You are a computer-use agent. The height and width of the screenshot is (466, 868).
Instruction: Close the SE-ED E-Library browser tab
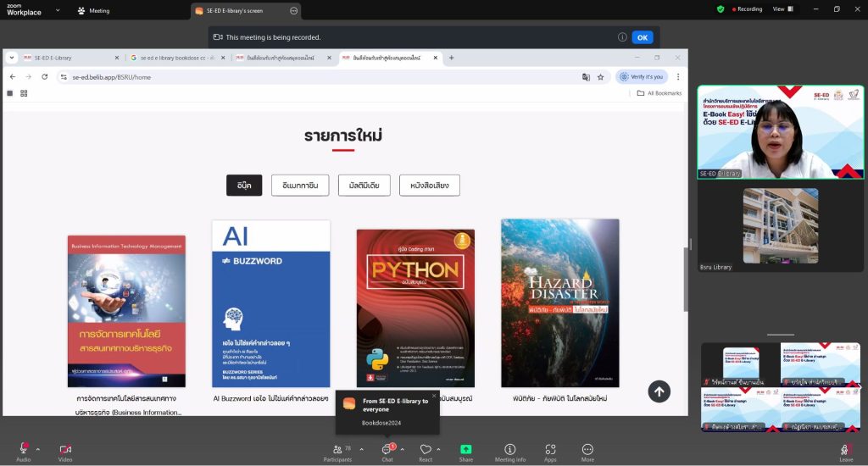click(x=117, y=58)
